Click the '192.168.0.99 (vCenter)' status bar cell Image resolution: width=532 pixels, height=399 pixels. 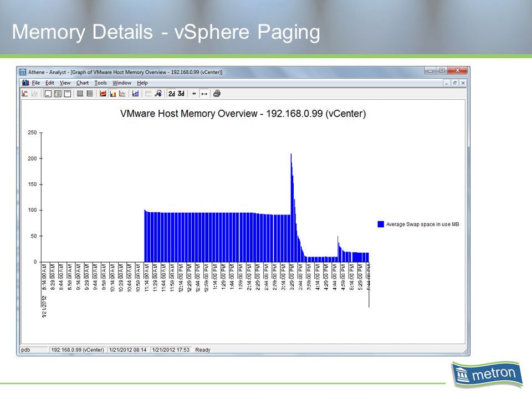78,350
